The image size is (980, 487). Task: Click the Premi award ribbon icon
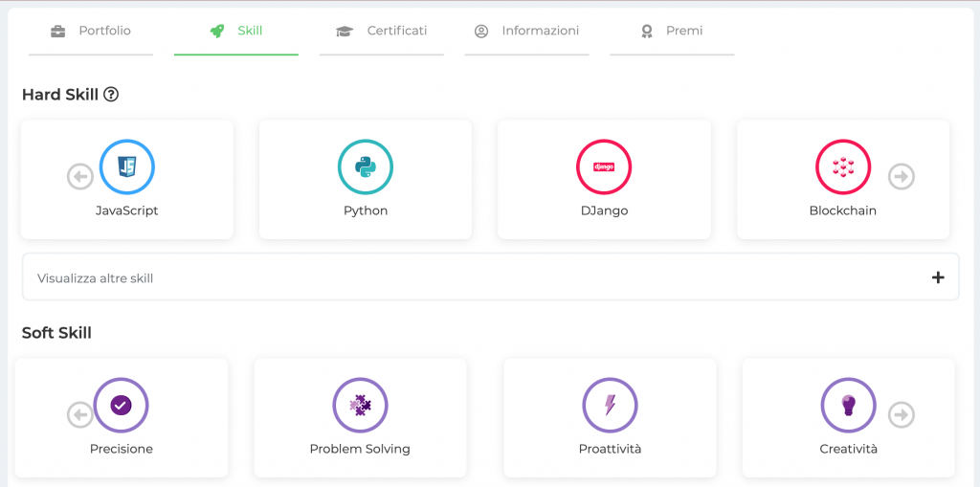click(647, 32)
